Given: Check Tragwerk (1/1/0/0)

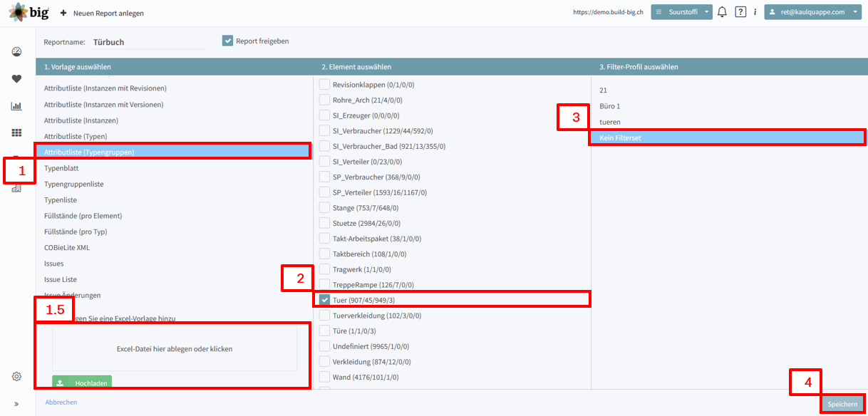Looking at the screenshot, I should click(x=324, y=269).
